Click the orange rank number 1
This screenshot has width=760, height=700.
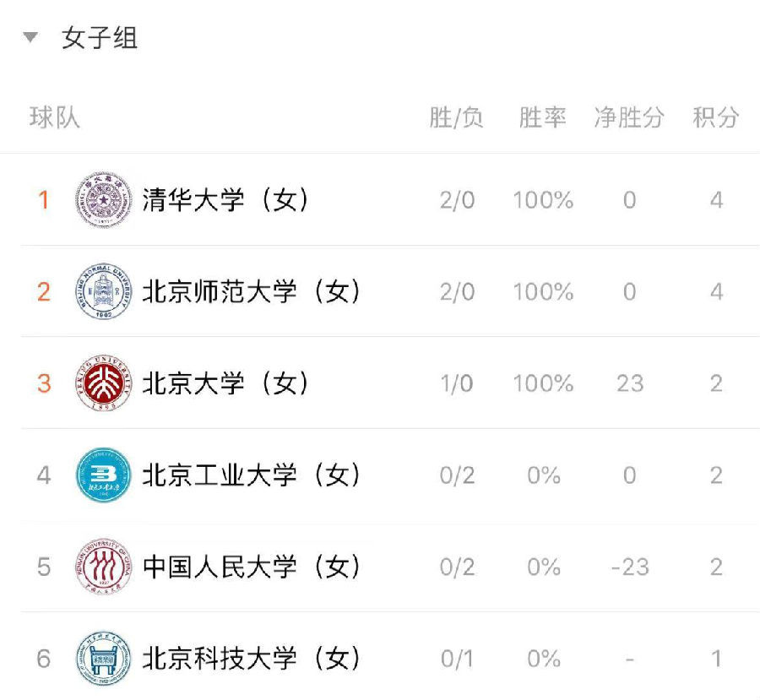[44, 200]
